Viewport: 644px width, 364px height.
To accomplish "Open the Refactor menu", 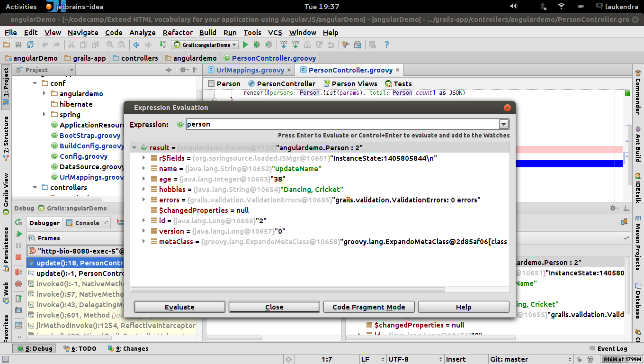I will click(x=178, y=33).
